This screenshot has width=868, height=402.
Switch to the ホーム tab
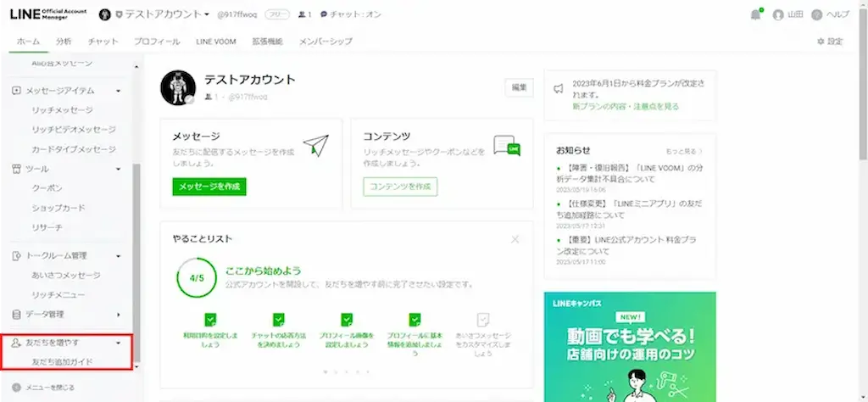tap(28, 42)
